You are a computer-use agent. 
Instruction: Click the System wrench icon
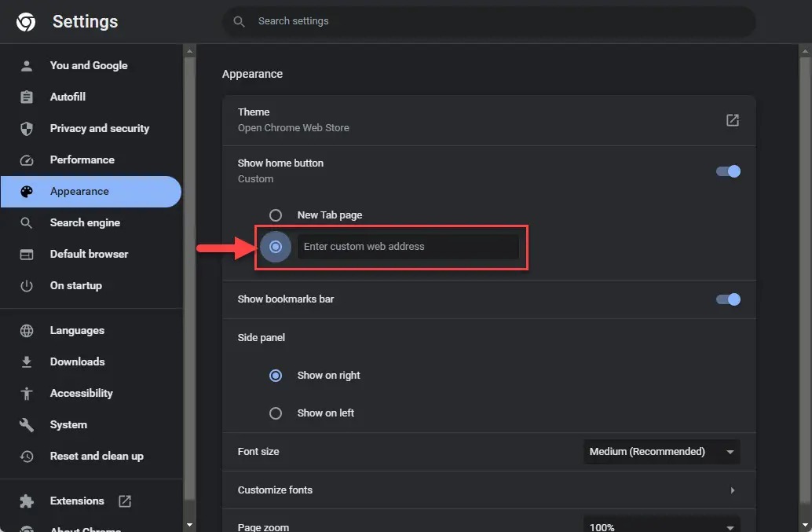(27, 425)
